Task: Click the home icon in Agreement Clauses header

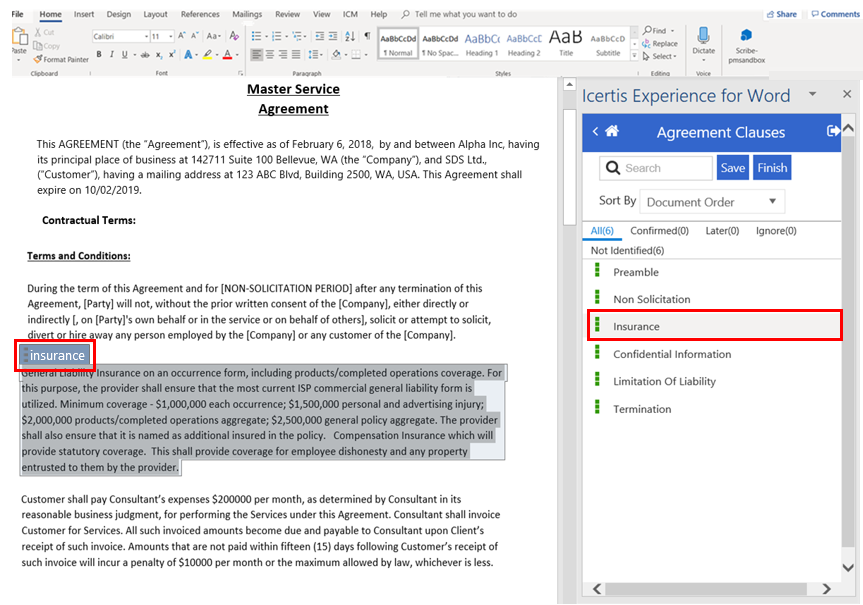Action: 612,132
